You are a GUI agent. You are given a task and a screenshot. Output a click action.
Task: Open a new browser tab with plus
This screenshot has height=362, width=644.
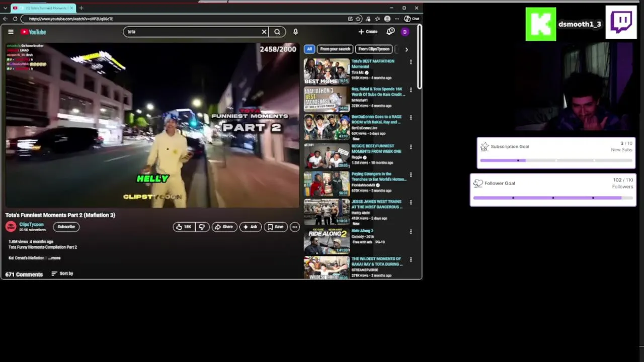coord(81,8)
